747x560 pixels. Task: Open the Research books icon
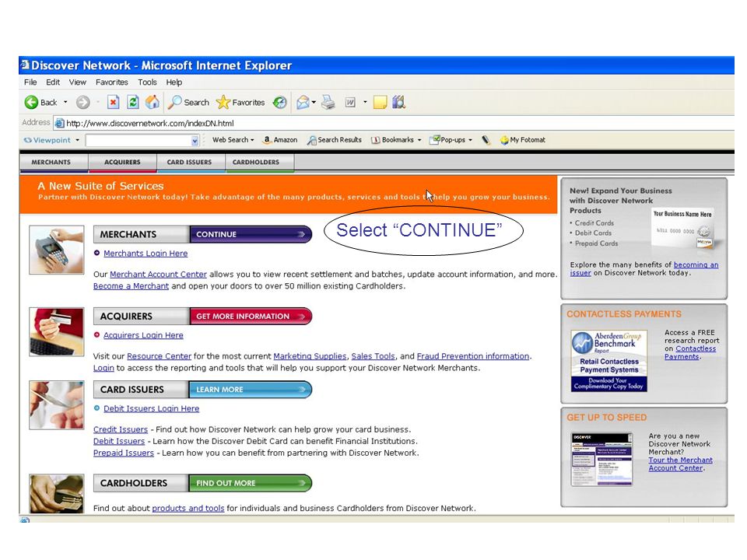398,103
